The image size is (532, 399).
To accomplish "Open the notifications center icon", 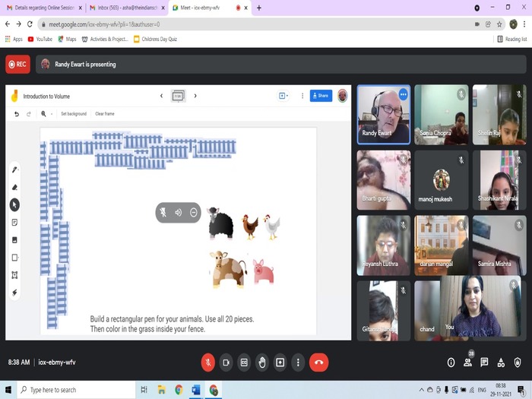I will coord(521,390).
